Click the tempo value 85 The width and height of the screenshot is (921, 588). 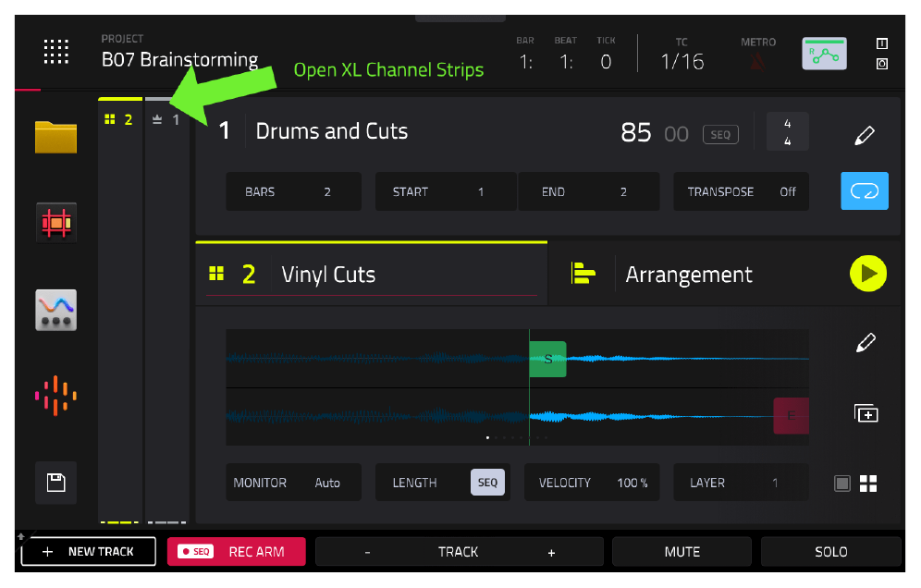tap(635, 133)
